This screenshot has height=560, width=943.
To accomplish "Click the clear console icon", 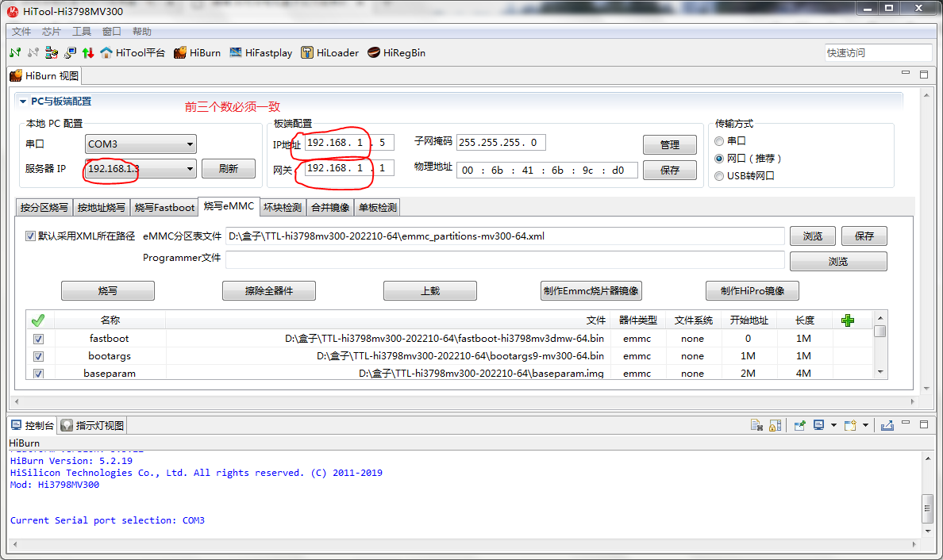I will [x=756, y=424].
